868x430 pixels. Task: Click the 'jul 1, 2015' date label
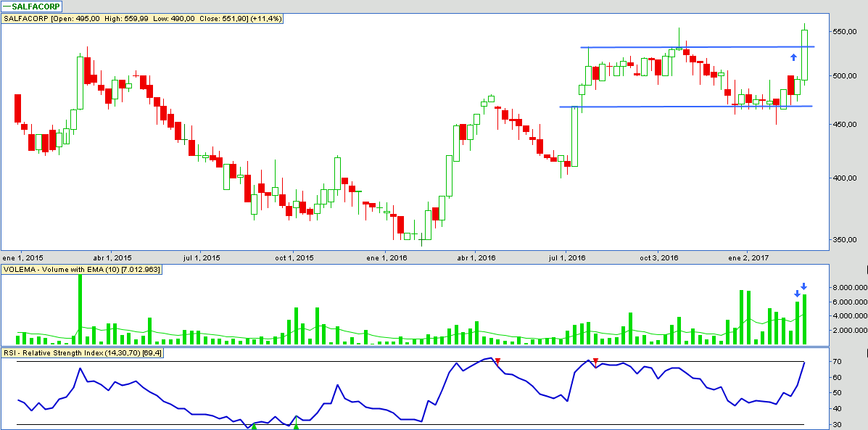point(202,258)
